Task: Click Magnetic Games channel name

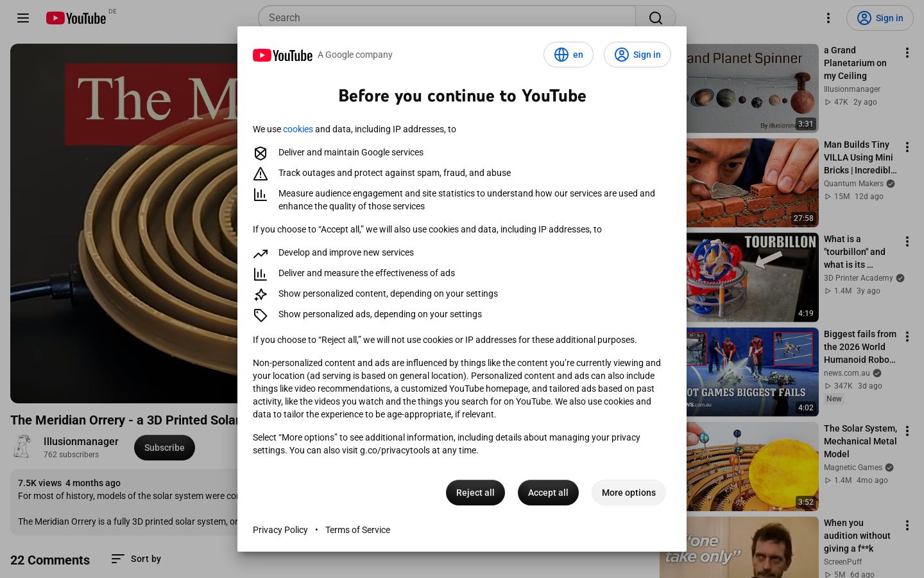Action: [x=853, y=468]
